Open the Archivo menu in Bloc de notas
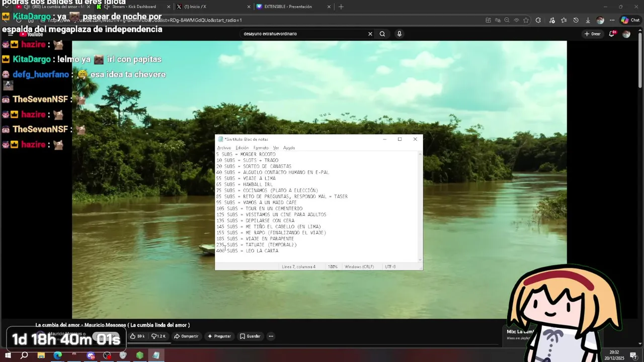The image size is (644, 362). click(224, 148)
